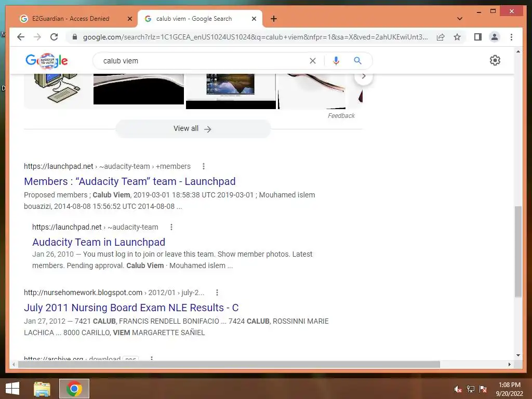Open the black and white curve image
Viewport: 532px width, 399px height.
point(138,89)
